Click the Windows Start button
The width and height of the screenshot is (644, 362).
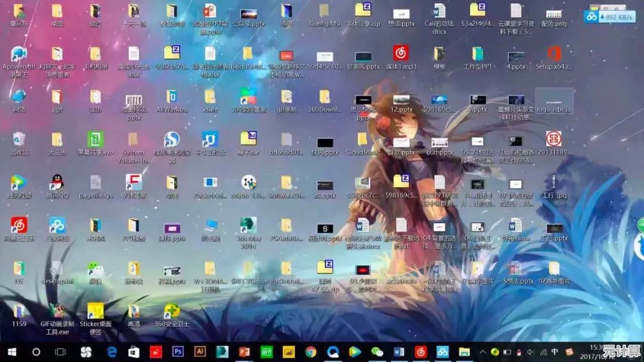(x=11, y=352)
